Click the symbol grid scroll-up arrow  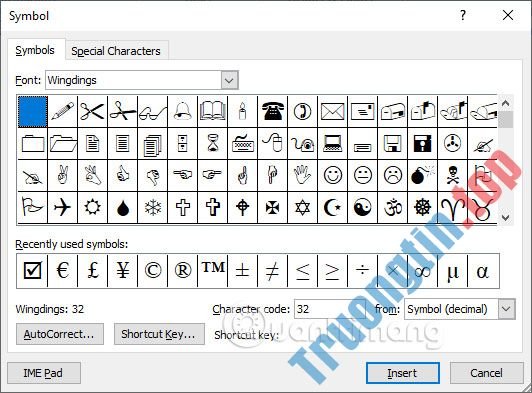506,103
